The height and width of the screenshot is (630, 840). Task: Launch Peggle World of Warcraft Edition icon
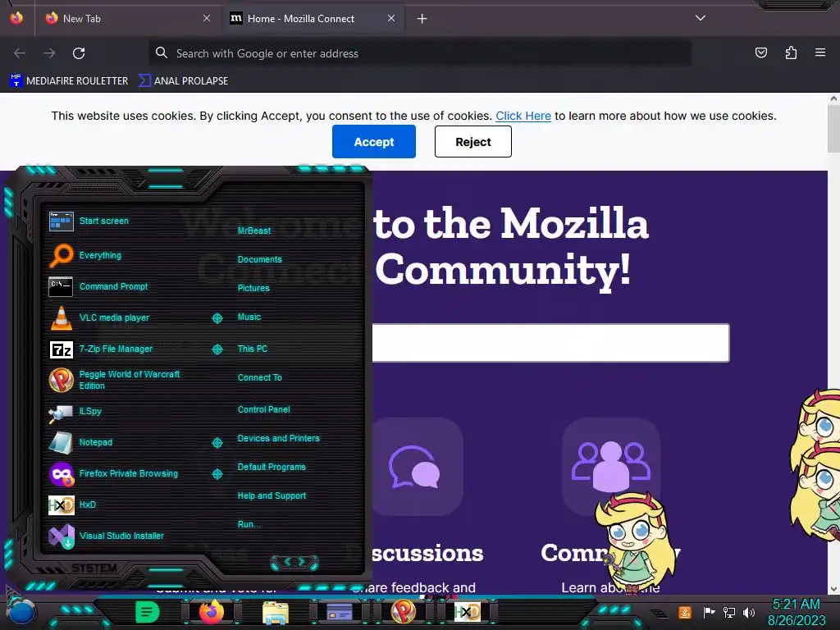(x=61, y=380)
